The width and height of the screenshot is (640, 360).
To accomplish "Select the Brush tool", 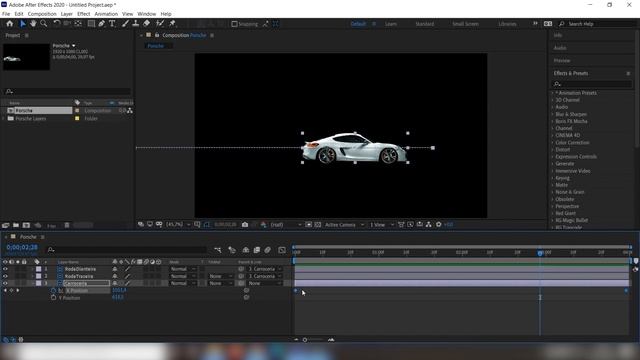I will tap(125, 24).
